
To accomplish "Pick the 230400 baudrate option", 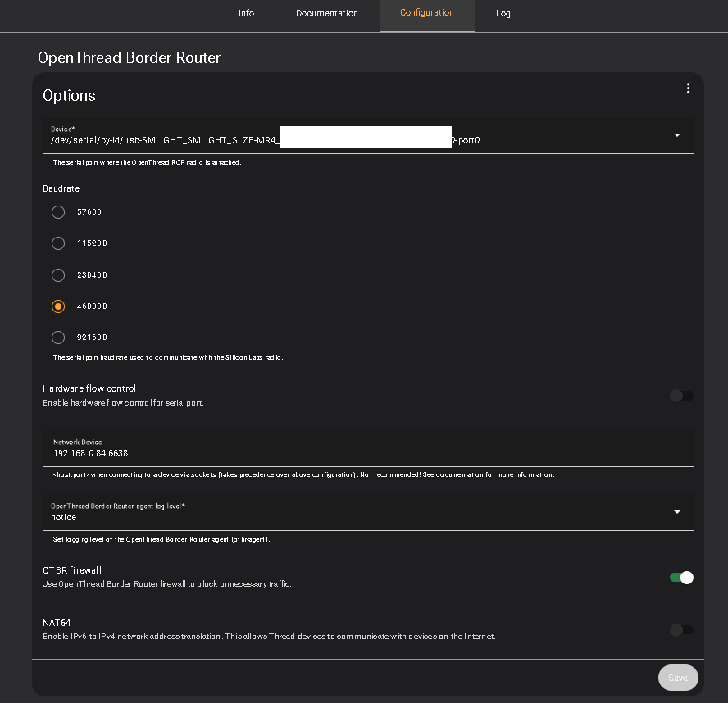I will 58,275.
